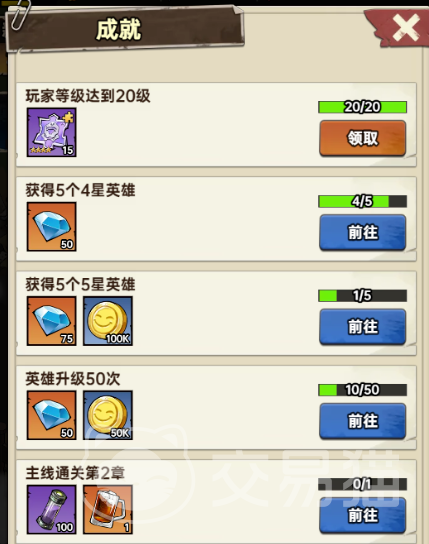Tap the 50 diamond reward for 4-star heroes
429x544 pixels.
click(x=52, y=227)
